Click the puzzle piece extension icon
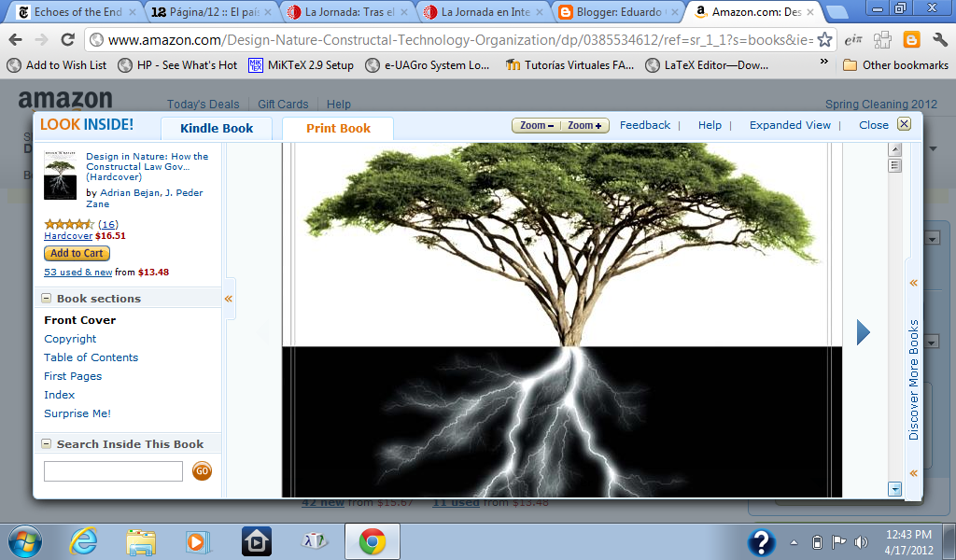 tap(882, 39)
